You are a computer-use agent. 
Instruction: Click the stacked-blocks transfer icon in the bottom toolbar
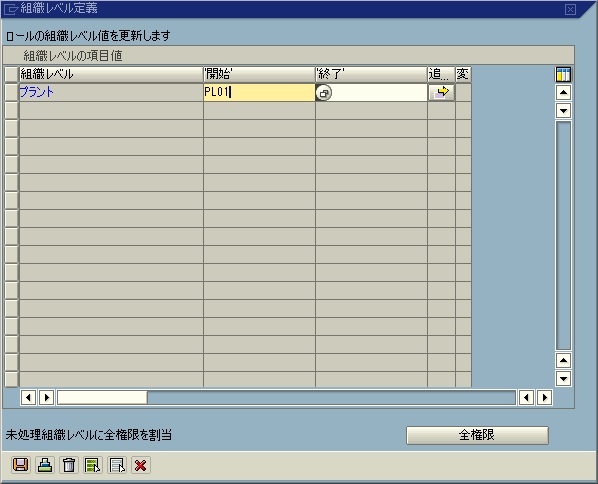(x=45, y=465)
